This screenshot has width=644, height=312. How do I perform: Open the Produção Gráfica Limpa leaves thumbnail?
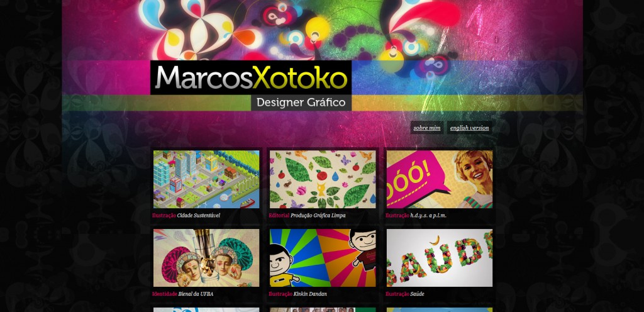(323, 179)
